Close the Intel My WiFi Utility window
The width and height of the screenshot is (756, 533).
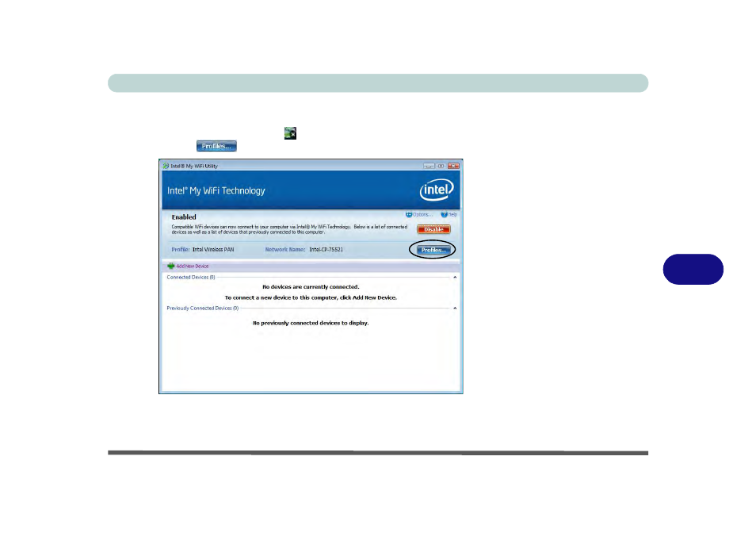453,166
